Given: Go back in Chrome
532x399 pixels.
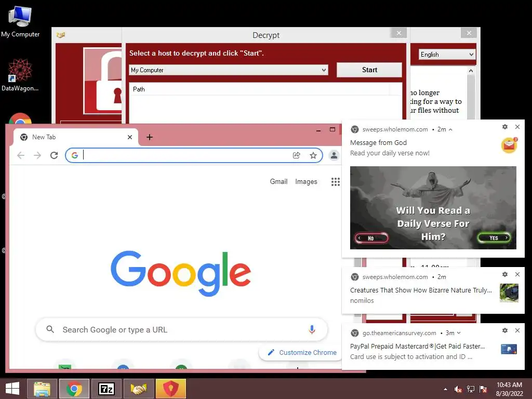Looking at the screenshot, I should click(x=21, y=155).
